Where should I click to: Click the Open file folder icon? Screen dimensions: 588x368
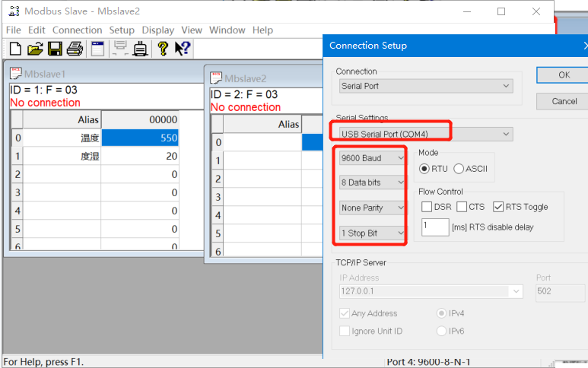point(35,49)
